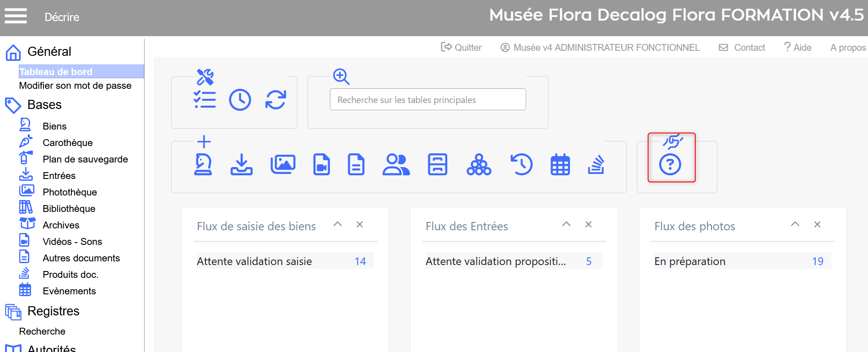Click the refresh arrows icon
This screenshot has height=352, width=868.
coord(276,100)
